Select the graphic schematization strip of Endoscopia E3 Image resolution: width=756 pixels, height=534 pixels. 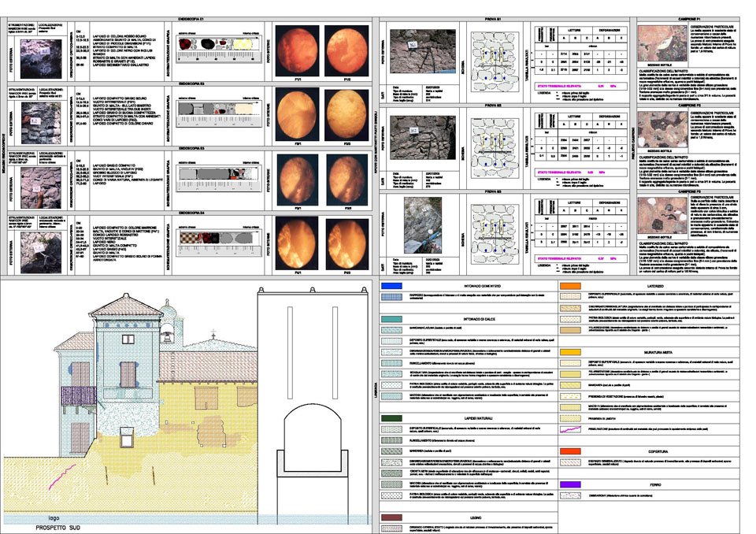pyautogui.click(x=220, y=179)
